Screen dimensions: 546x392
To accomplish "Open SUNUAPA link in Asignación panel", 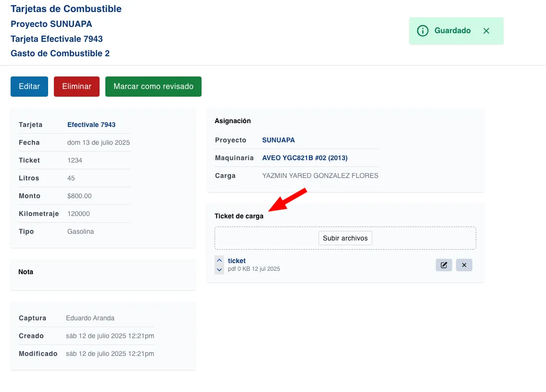I will (278, 140).
